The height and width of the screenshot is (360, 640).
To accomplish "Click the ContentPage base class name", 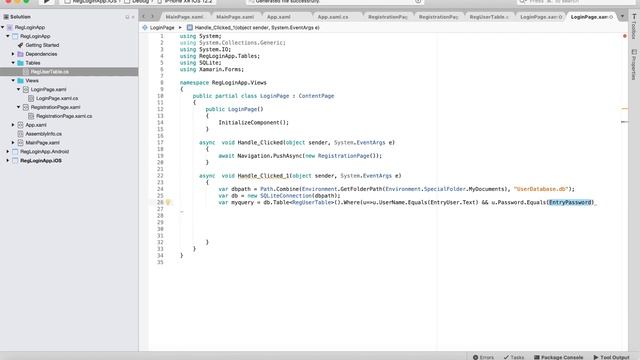I will coord(316,96).
